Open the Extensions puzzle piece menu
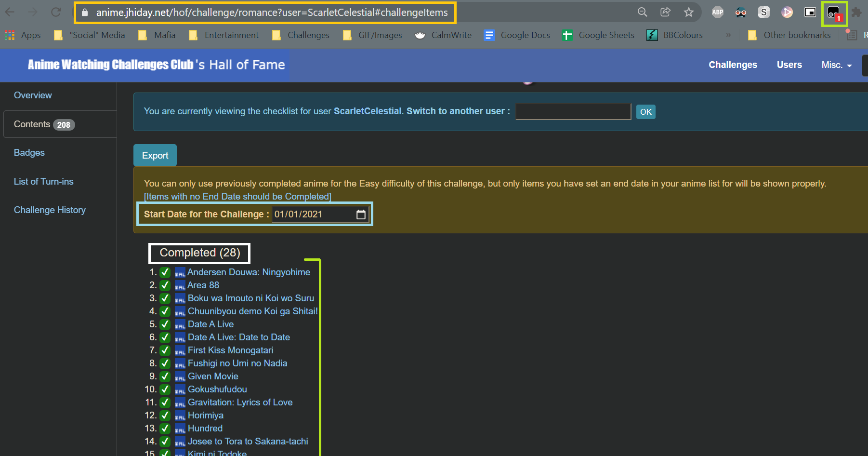Image resolution: width=868 pixels, height=456 pixels. coord(856,12)
